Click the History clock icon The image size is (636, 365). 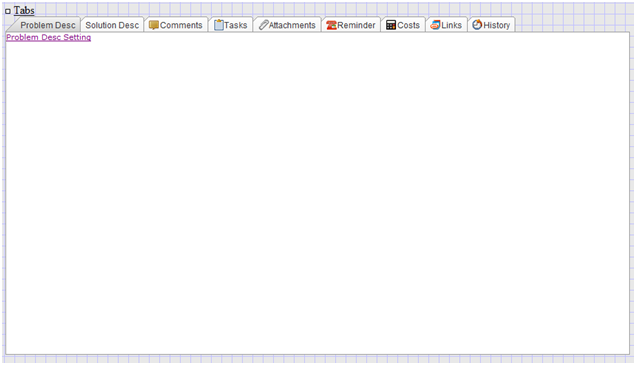477,25
